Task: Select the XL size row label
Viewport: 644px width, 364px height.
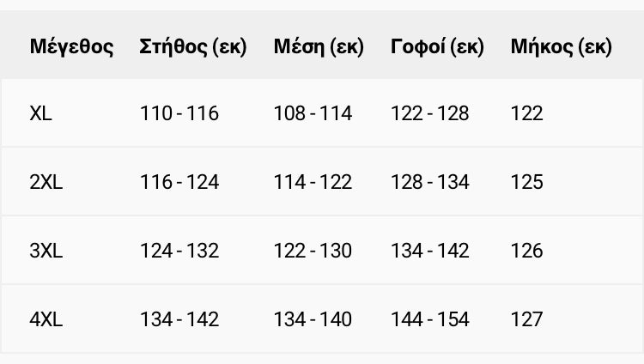Action: 40,113
